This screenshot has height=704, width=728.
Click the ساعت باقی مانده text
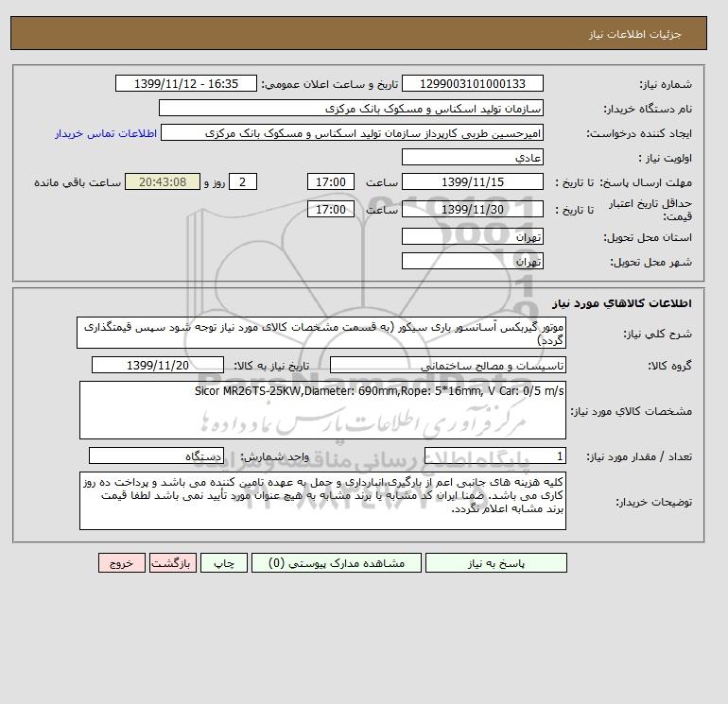point(78,182)
